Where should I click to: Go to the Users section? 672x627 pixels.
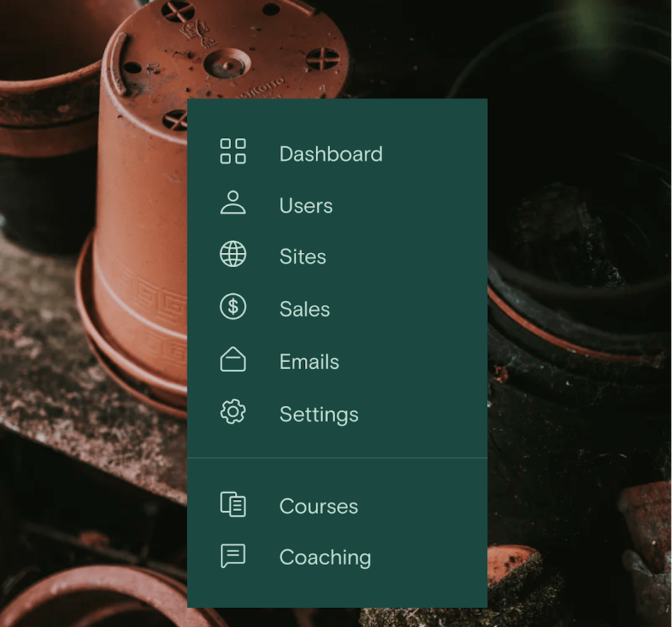point(306,206)
